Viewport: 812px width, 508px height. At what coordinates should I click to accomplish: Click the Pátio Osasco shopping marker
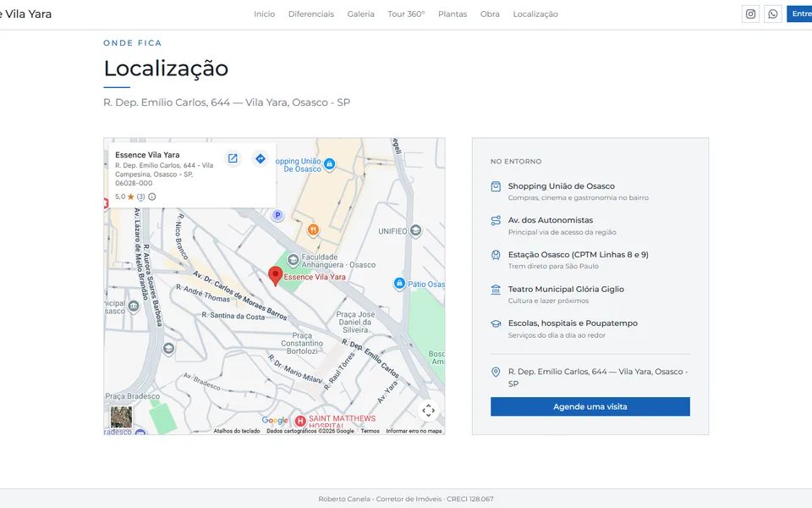[399, 284]
